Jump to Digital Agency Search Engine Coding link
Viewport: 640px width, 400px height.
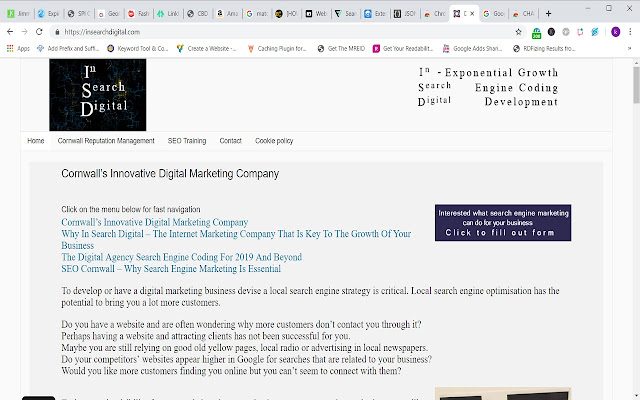182,257
